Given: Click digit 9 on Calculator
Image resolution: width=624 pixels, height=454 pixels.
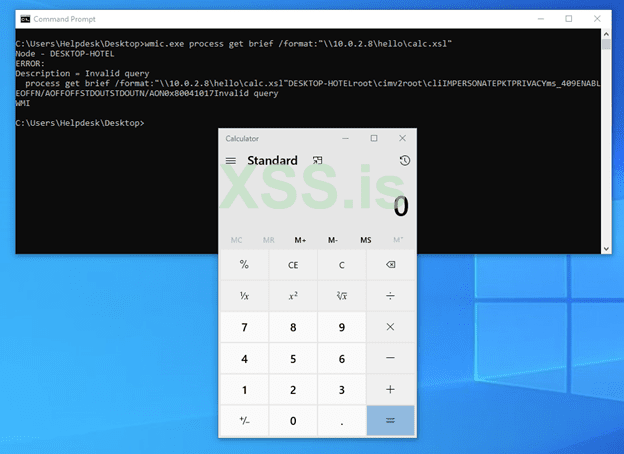Looking at the screenshot, I should [341, 327].
